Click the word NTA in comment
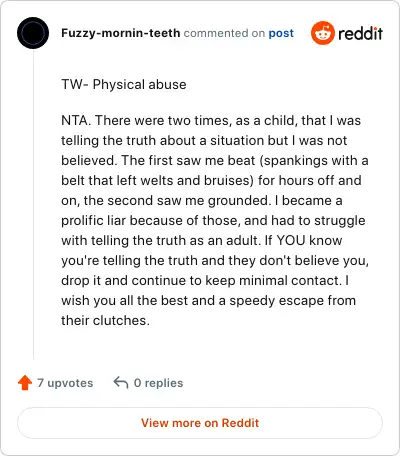Image resolution: width=400 pixels, height=456 pixels. (75, 120)
